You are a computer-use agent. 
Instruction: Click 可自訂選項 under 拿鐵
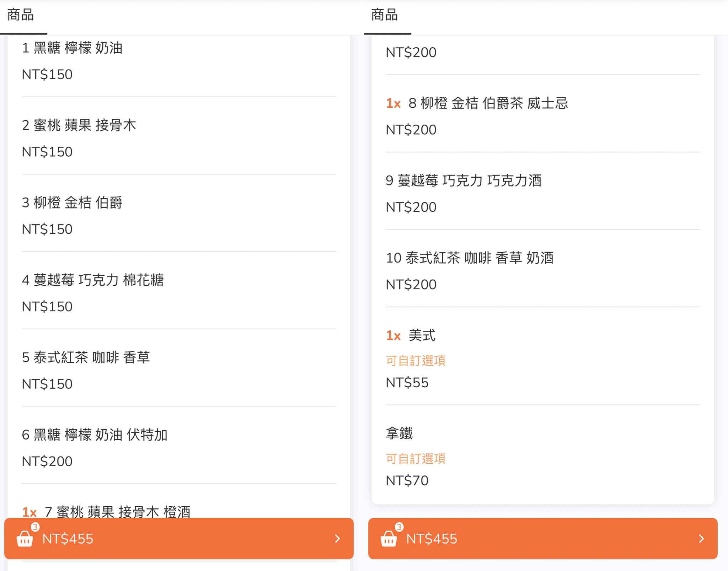coord(416,459)
